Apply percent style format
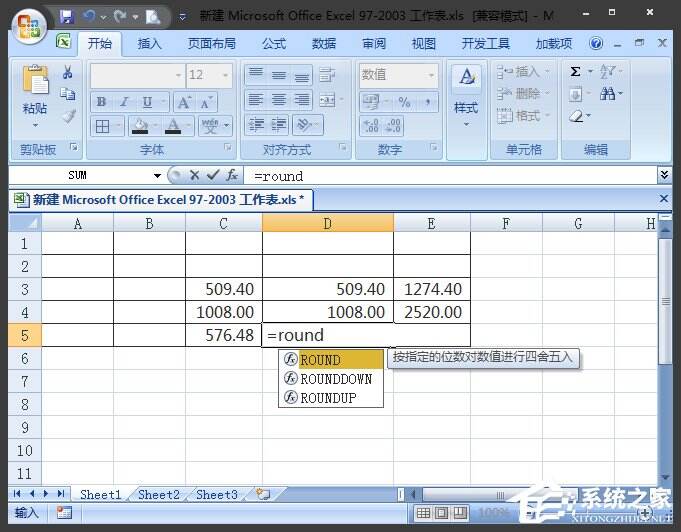This screenshot has width=681, height=532. 405,102
